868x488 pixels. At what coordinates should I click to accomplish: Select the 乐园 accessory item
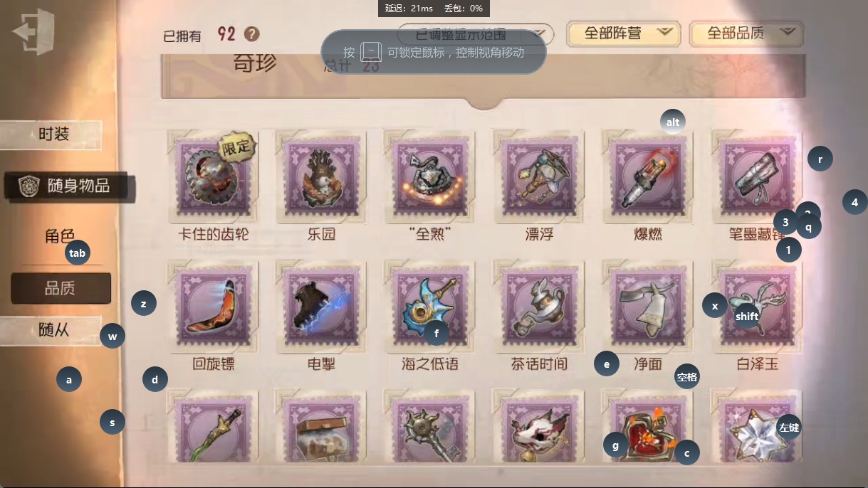pos(321,176)
